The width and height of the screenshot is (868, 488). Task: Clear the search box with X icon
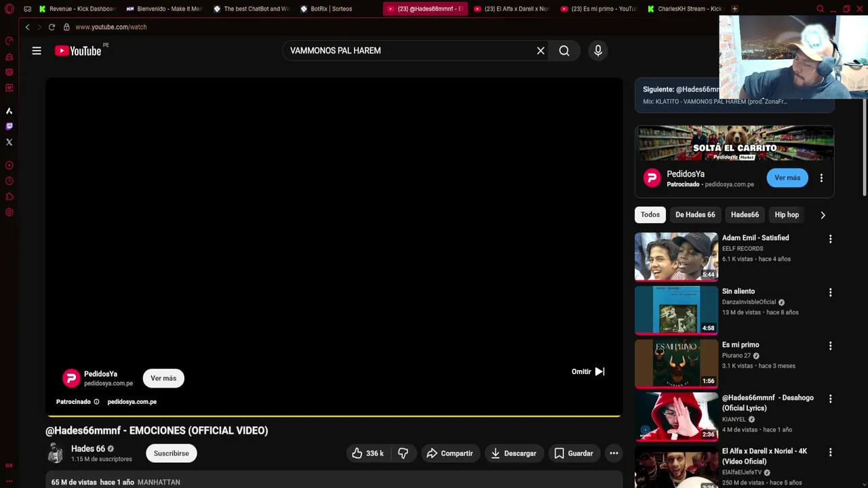(540, 51)
